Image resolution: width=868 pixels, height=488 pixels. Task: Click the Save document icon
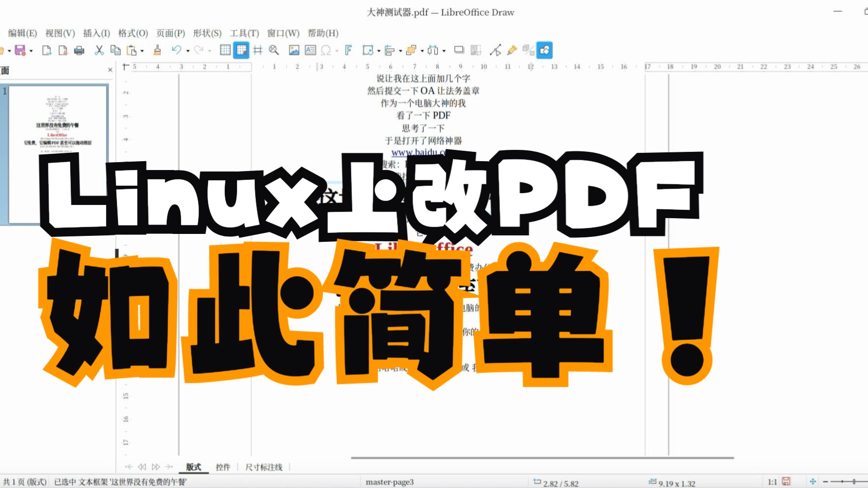pyautogui.click(x=20, y=50)
